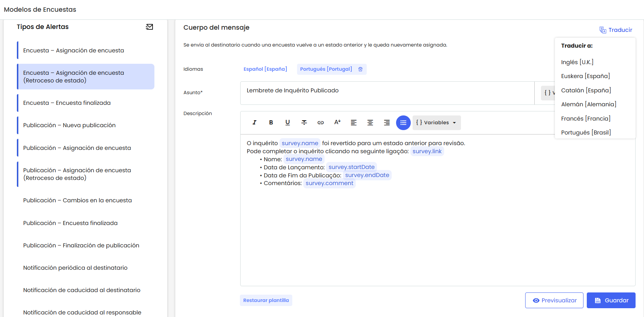This screenshot has height=317, width=644.
Task: Choose Inglés [U.K.] from the translate list
Action: [577, 62]
